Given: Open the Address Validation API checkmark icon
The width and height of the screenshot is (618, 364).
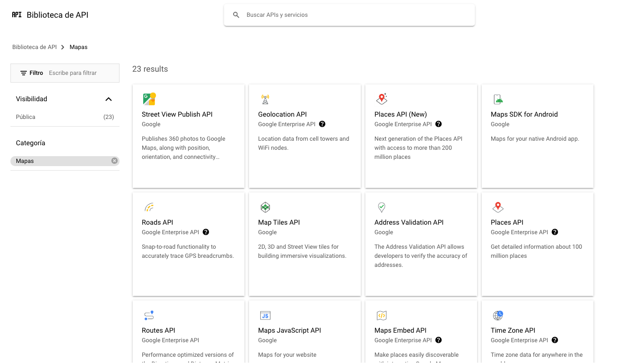Looking at the screenshot, I should point(382,207).
